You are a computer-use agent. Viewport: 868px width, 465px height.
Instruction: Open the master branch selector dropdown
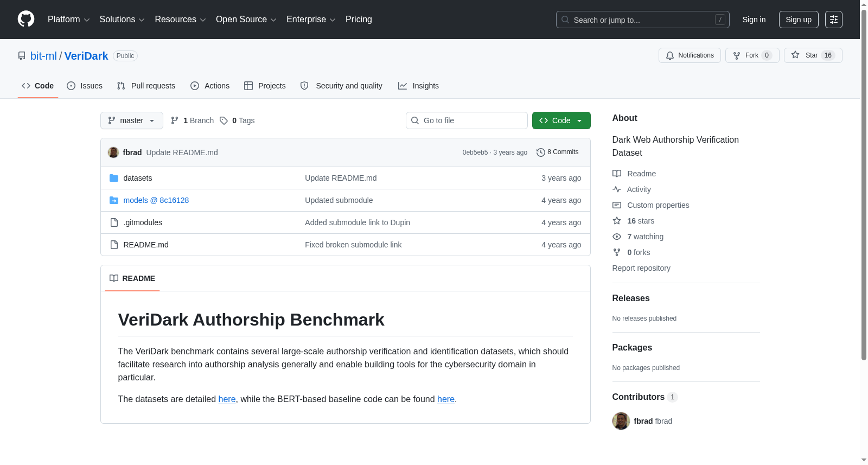pyautogui.click(x=132, y=120)
